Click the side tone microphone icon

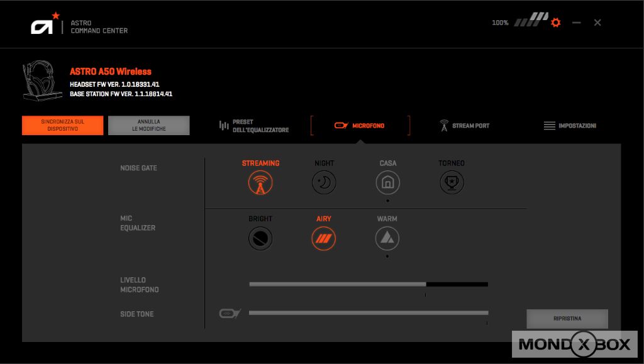click(x=230, y=313)
